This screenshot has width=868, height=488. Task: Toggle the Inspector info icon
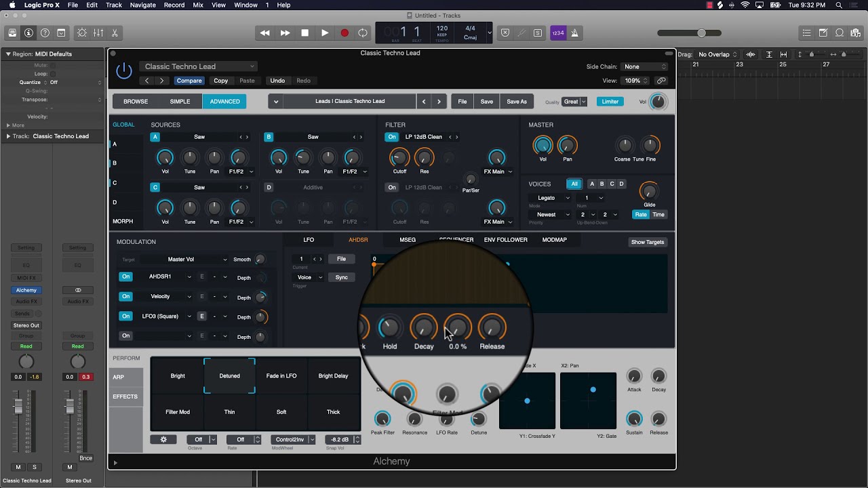point(28,33)
